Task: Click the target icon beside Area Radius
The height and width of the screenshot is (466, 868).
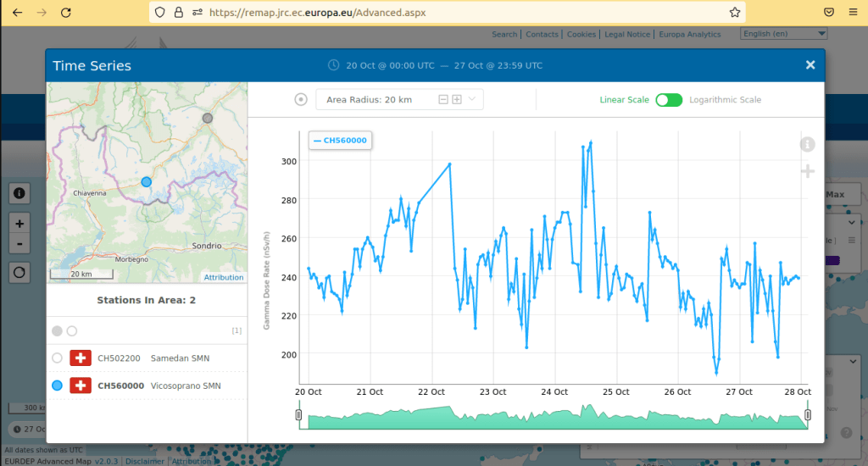Action: [301, 100]
